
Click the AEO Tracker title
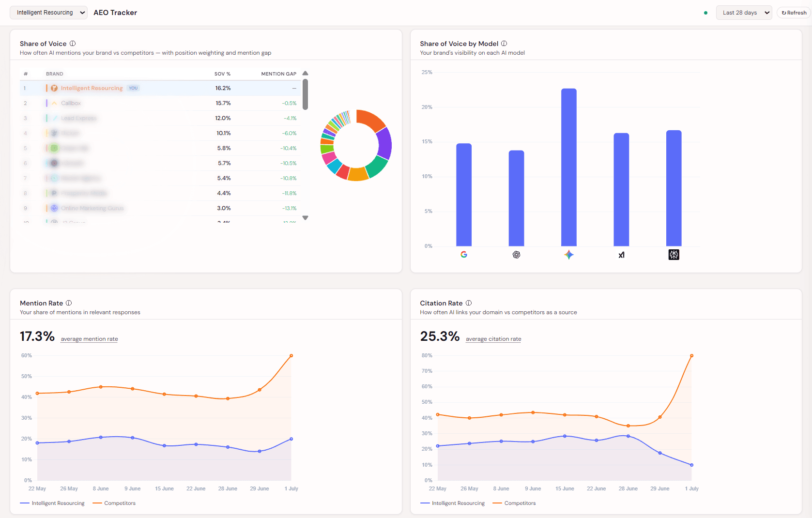pyautogui.click(x=115, y=13)
